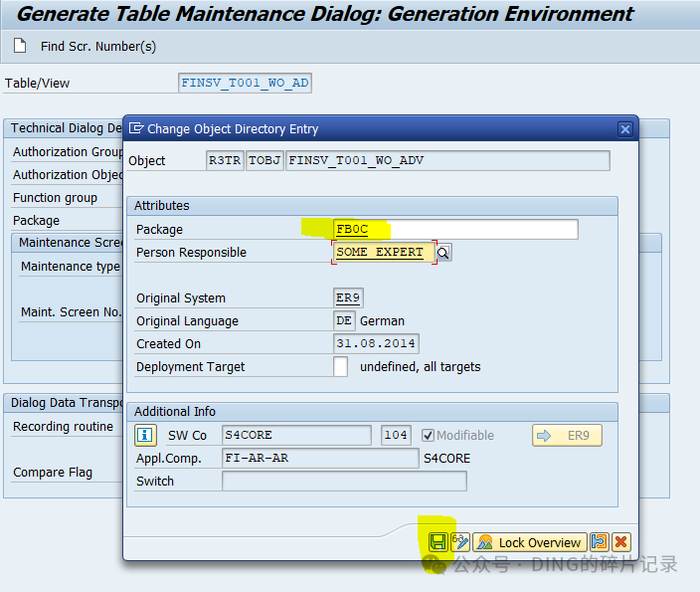Click the Create new page icon in the toolbar
Viewport: 700px width, 592px height.
click(x=20, y=46)
